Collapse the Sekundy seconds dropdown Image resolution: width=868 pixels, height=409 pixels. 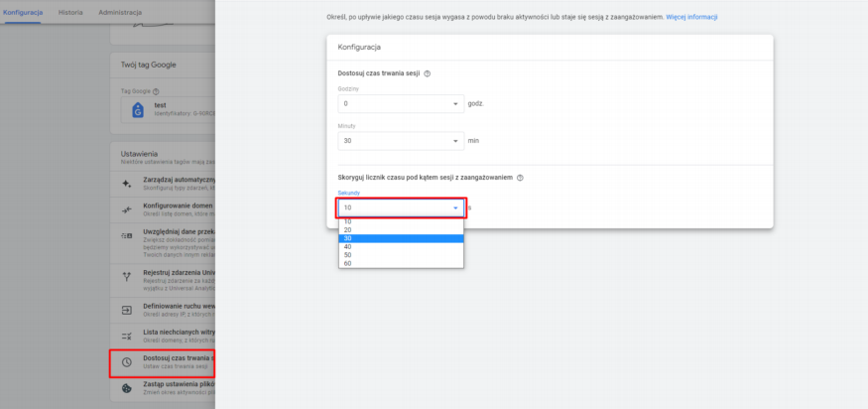[400, 207]
